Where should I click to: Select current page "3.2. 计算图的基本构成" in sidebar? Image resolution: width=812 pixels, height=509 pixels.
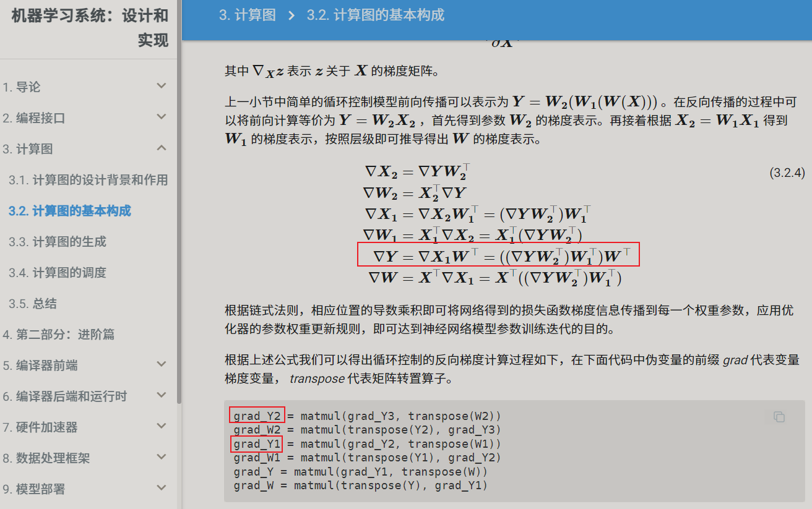(69, 210)
